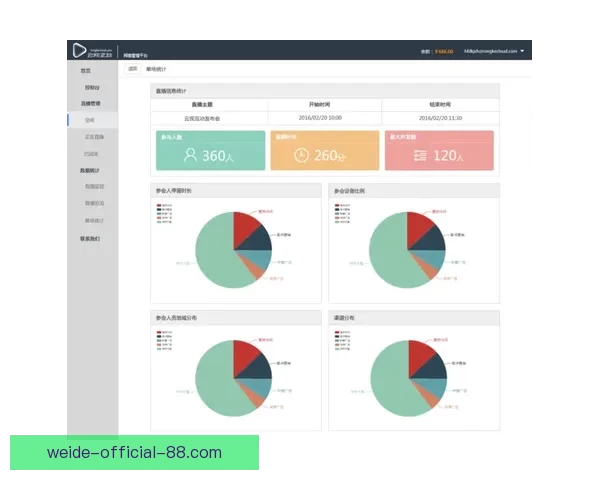The image size is (600, 480).
Task: Click the account balance amount in the header
Action: 444,50
